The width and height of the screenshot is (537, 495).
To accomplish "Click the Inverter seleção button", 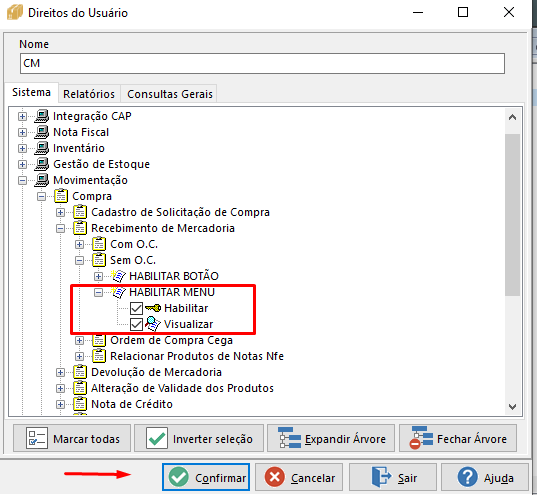I will pos(199,438).
